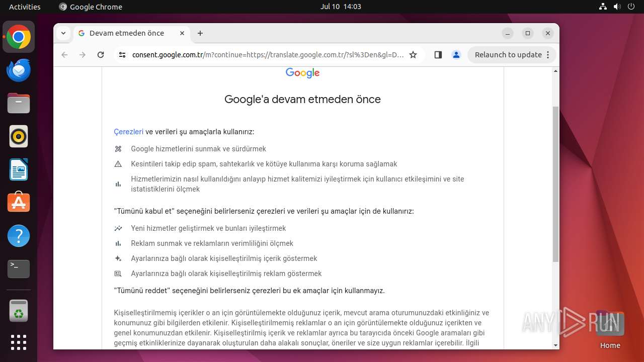644x362 pixels.
Task: Open Chrome profile avatar menu
Action: 456,55
